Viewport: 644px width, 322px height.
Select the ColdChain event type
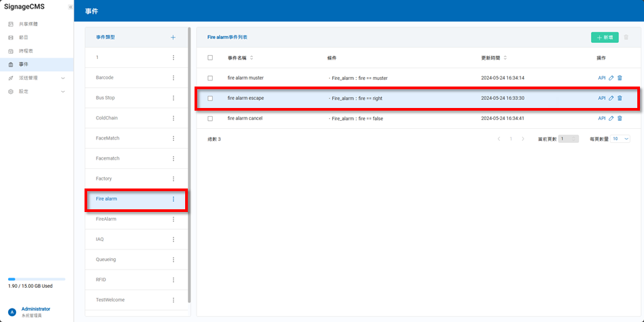(107, 118)
